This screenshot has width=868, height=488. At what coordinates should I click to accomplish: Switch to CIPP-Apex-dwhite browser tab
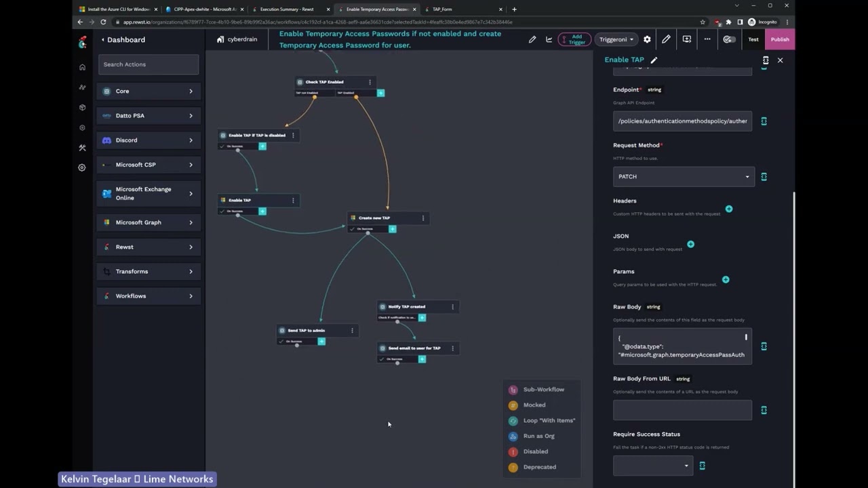pyautogui.click(x=204, y=9)
